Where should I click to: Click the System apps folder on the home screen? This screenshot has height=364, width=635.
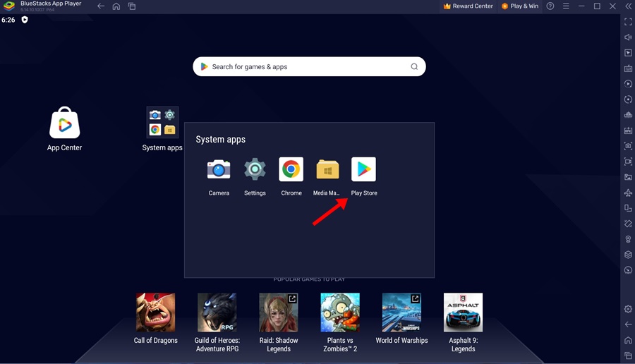(162, 122)
